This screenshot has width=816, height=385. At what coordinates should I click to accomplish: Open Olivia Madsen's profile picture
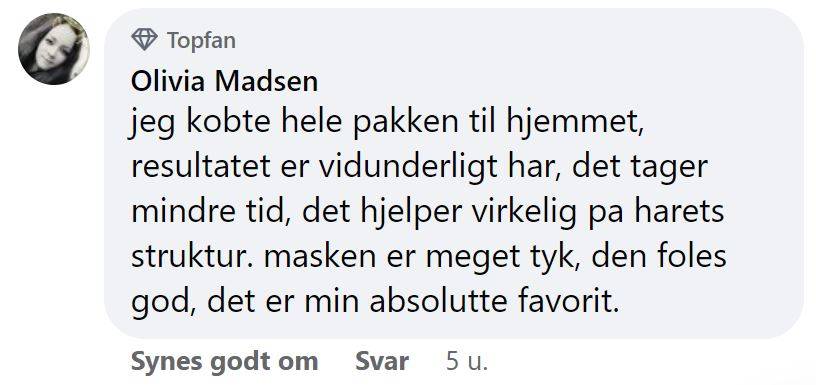54,49
